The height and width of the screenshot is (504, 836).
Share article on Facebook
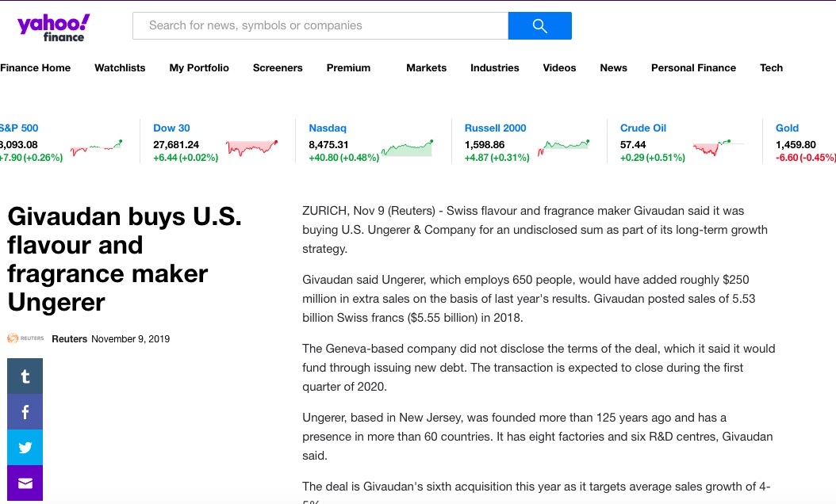pyautogui.click(x=25, y=412)
